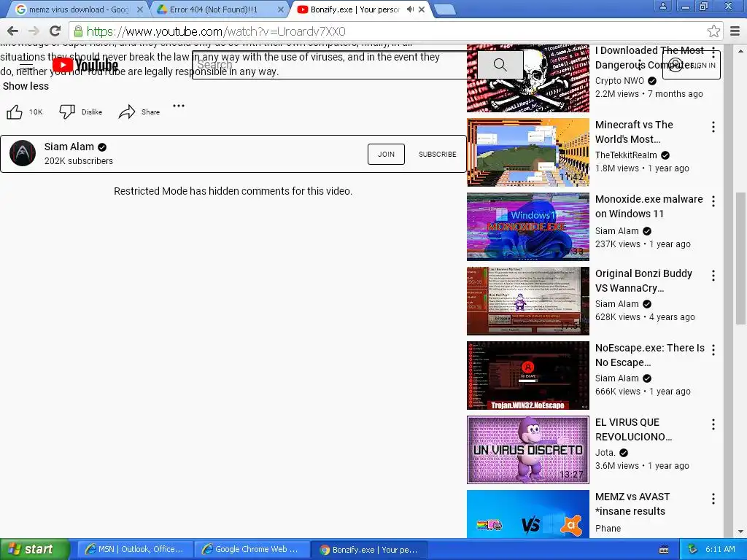The height and width of the screenshot is (560, 747).
Task: Click the keyboard icon in system tray
Action: coord(664,550)
